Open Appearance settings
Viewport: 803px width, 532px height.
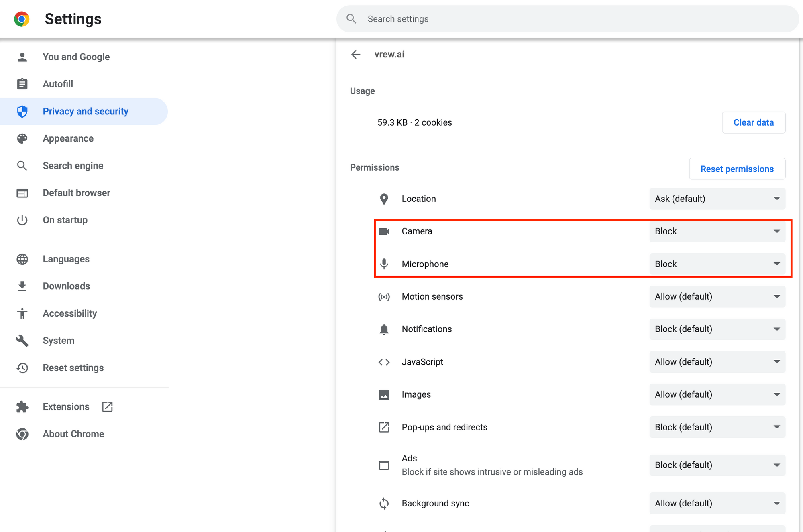pyautogui.click(x=84, y=138)
